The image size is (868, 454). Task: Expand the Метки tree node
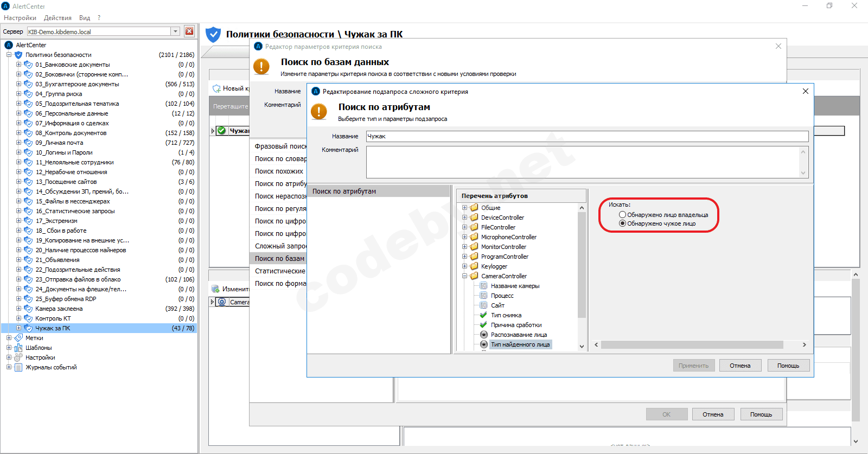[9, 338]
